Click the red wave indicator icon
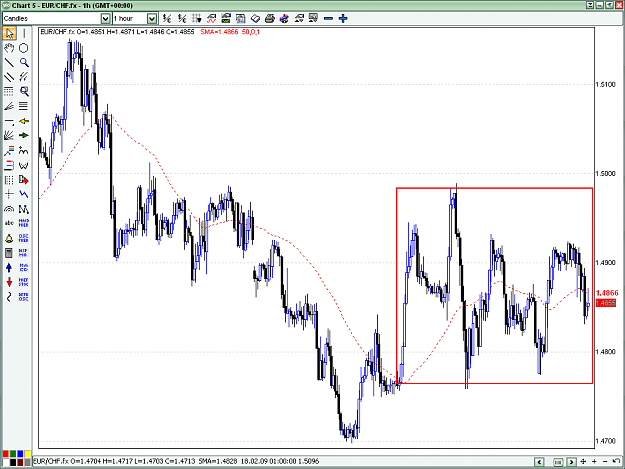The height and width of the screenshot is (469, 625). pos(211,18)
